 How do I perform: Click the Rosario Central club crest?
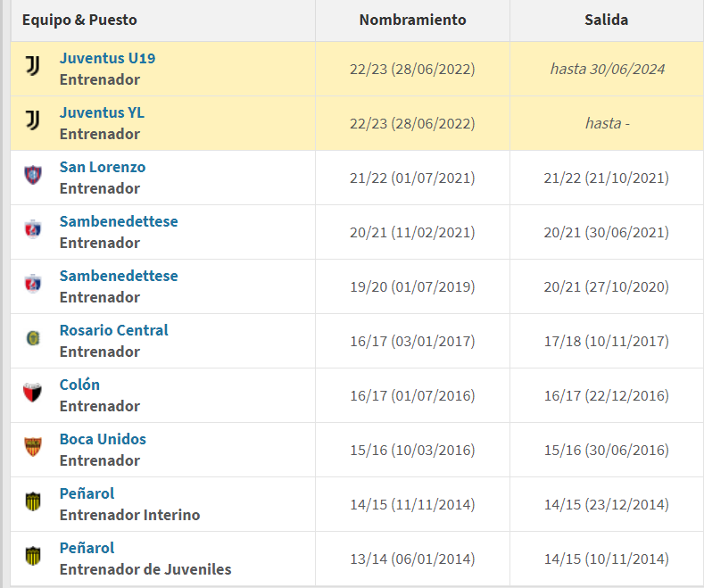pos(33,338)
